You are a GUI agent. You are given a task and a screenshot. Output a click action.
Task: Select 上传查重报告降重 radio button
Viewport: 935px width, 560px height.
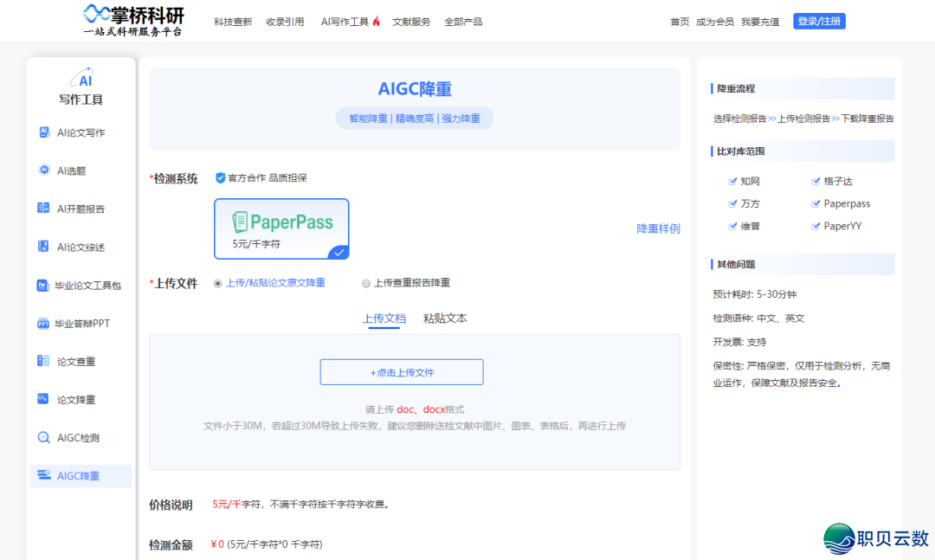(x=366, y=283)
